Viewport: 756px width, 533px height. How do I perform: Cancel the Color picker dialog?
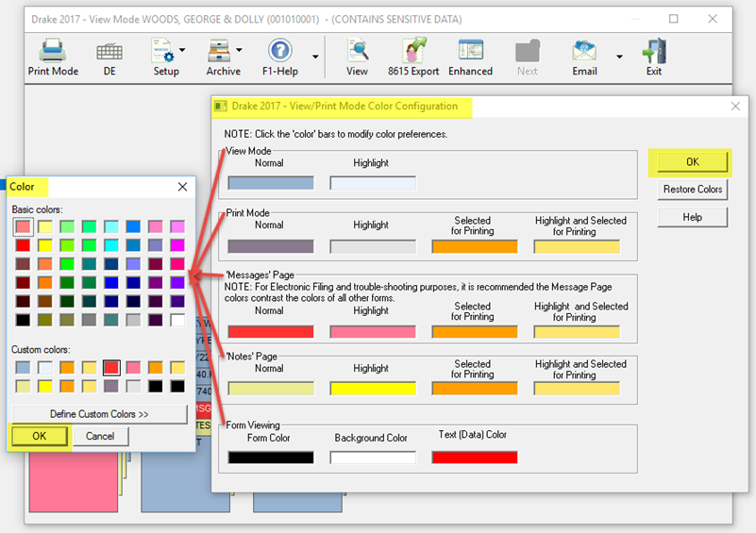[x=100, y=436]
